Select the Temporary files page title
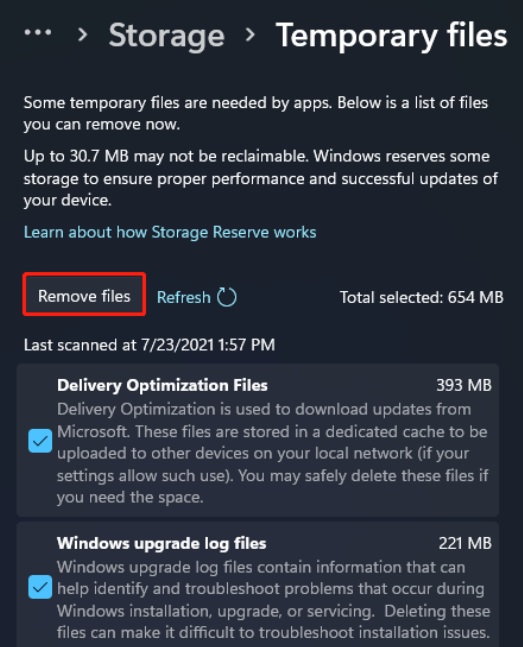 tap(391, 36)
